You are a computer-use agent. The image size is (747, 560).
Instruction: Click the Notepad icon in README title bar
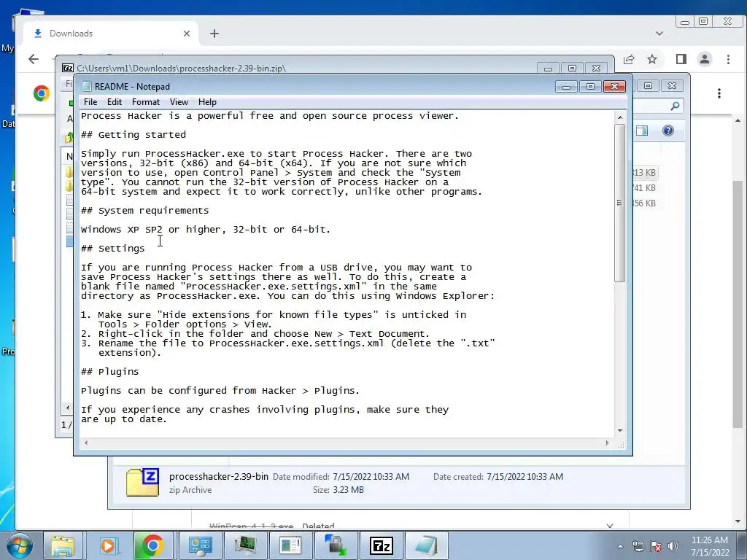click(86, 86)
